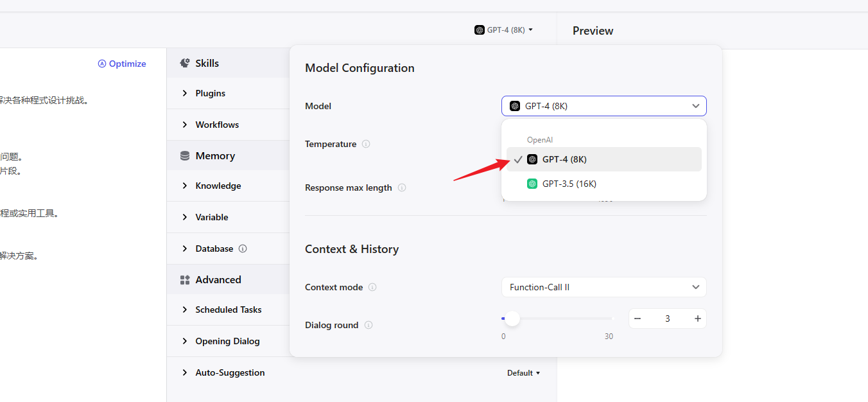This screenshot has height=402, width=868.
Task: Open the Context mode Function-Call II dropdown
Action: (x=603, y=287)
